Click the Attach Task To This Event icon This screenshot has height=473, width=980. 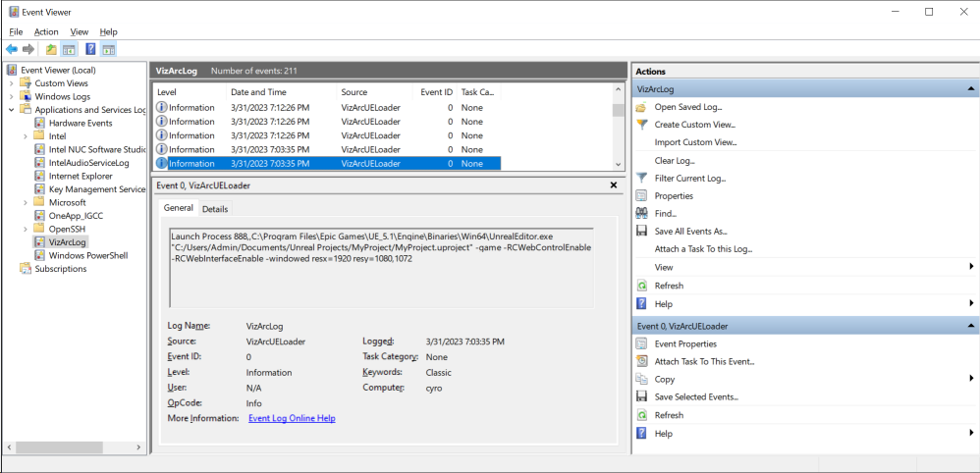click(x=641, y=361)
